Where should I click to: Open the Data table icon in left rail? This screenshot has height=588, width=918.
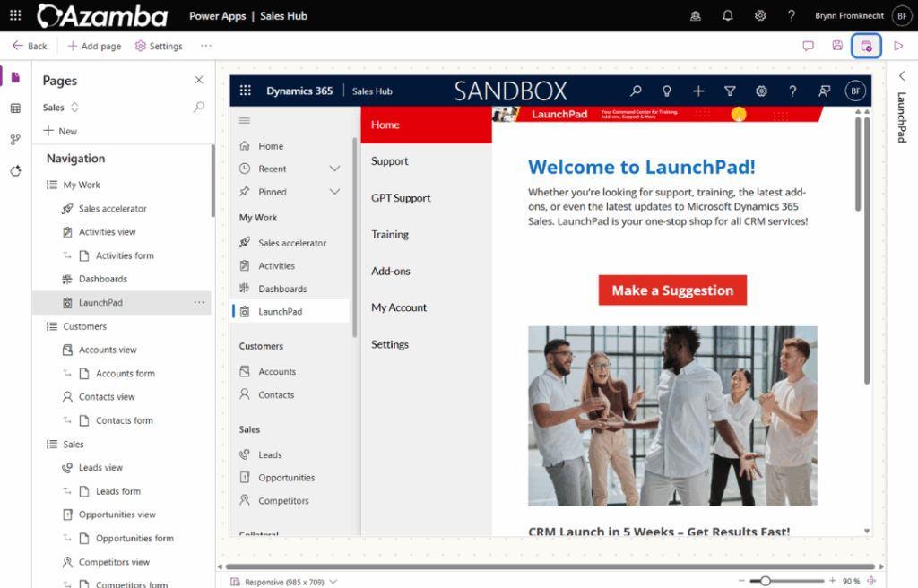(15, 108)
